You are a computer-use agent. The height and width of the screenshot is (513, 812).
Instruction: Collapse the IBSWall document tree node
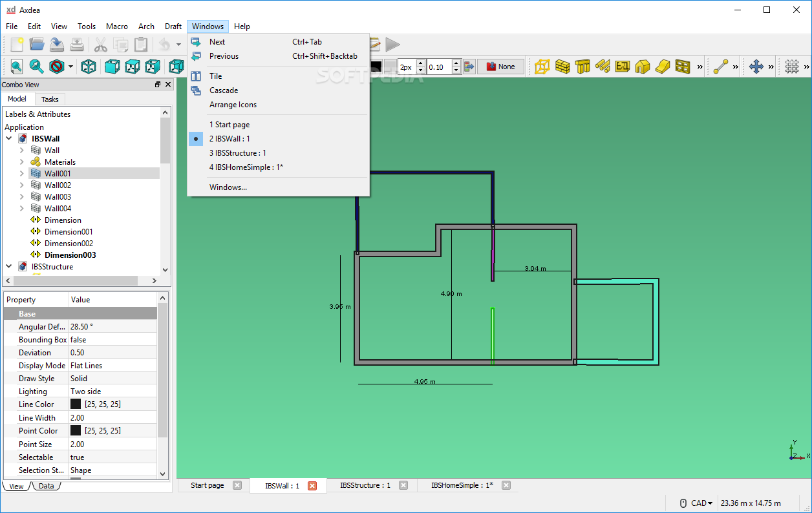[9, 139]
